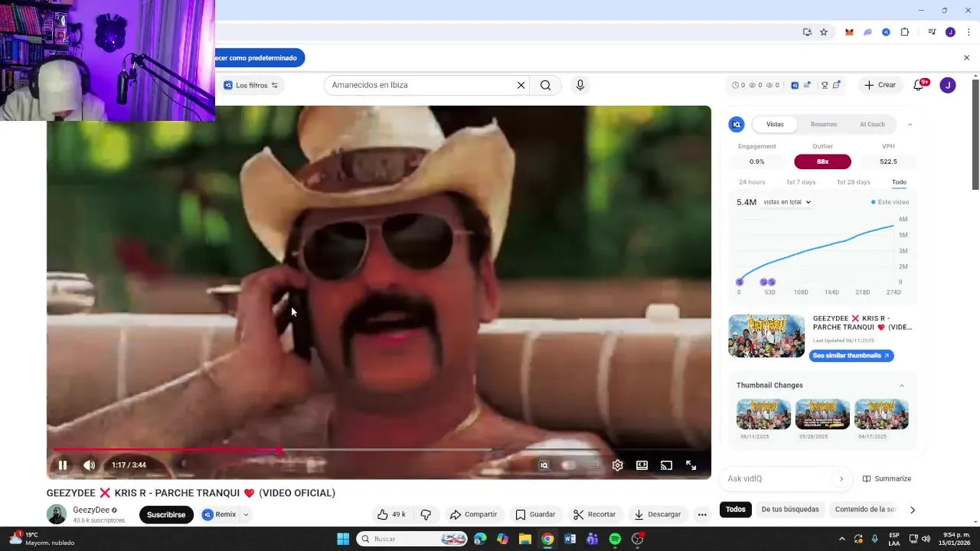Click the 88x Outlier badge
This screenshot has width=980, height=551.
pyautogui.click(x=822, y=161)
